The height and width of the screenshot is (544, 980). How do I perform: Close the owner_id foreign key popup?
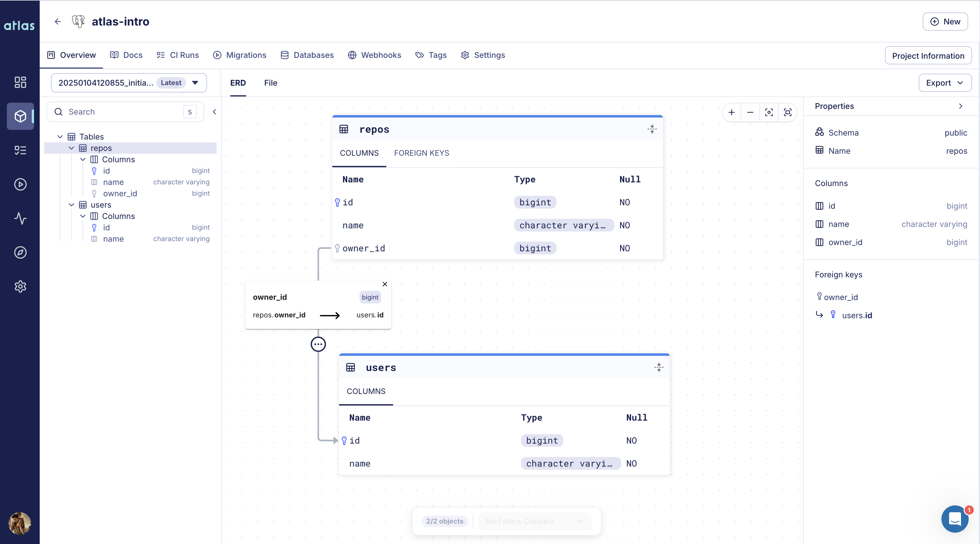385,284
